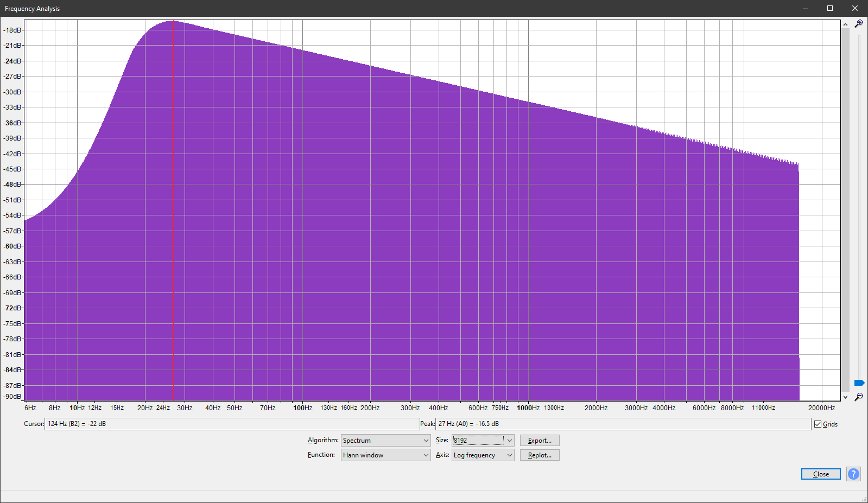This screenshot has width=868, height=503.
Task: Maximize the Frequency Analysis window
Action: tap(829, 8)
